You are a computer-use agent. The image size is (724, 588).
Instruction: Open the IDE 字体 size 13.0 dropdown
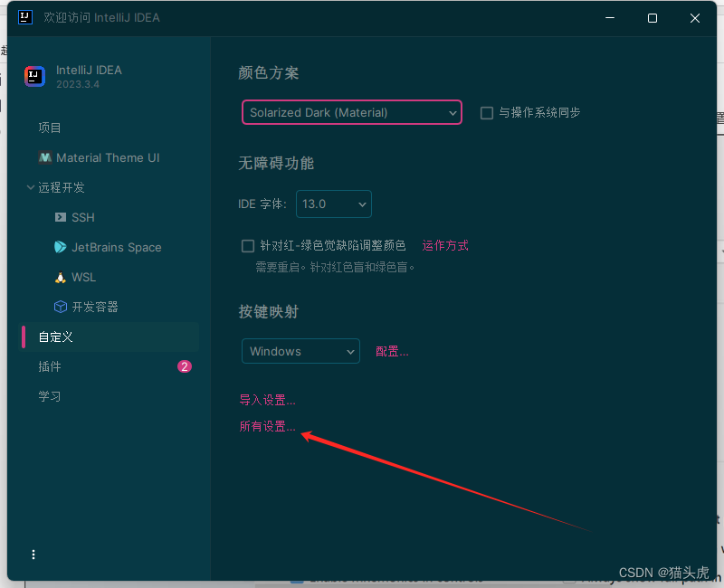coord(334,204)
